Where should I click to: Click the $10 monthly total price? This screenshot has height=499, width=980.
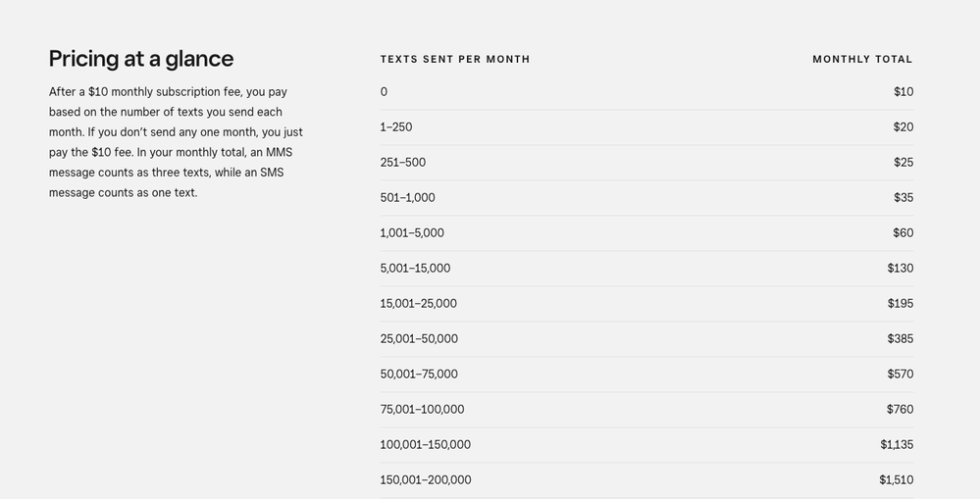click(x=903, y=92)
